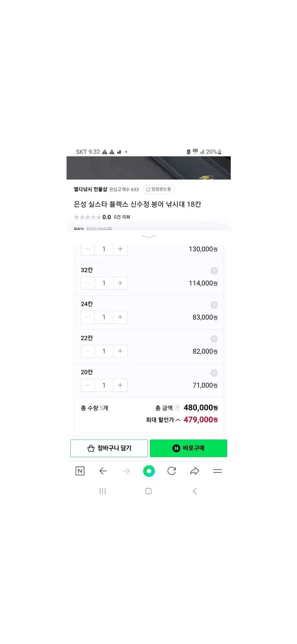Collapse the option panel with the down chevron
This screenshot has height=644, width=297.
148,237
